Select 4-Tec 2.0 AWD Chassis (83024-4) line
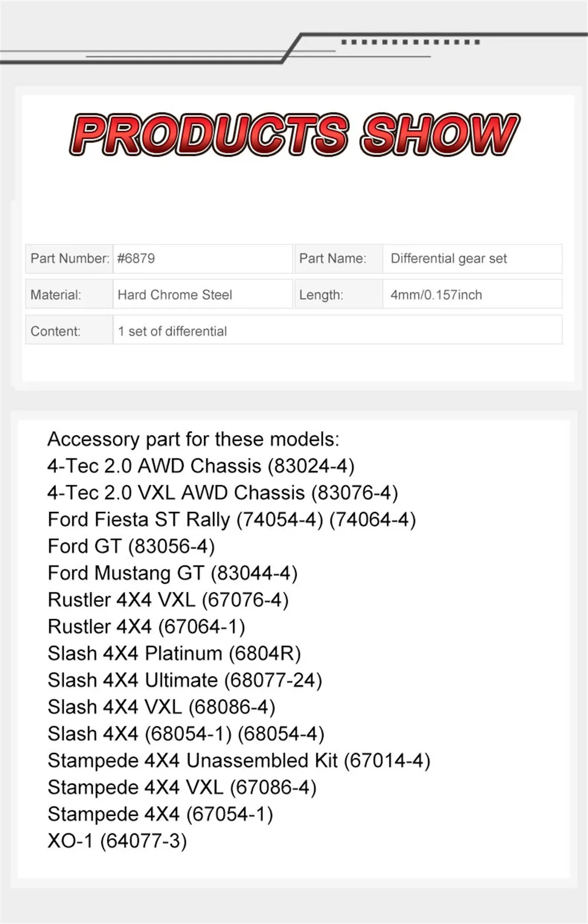 (x=201, y=466)
